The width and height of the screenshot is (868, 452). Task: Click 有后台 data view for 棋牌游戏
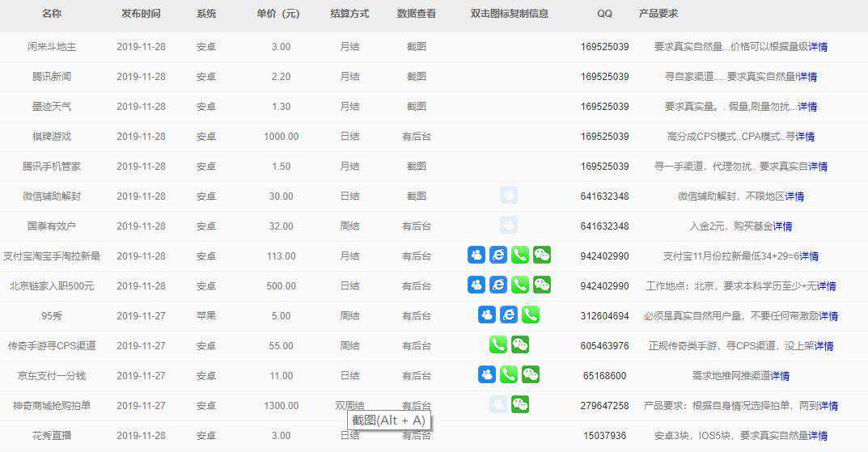[x=416, y=137]
